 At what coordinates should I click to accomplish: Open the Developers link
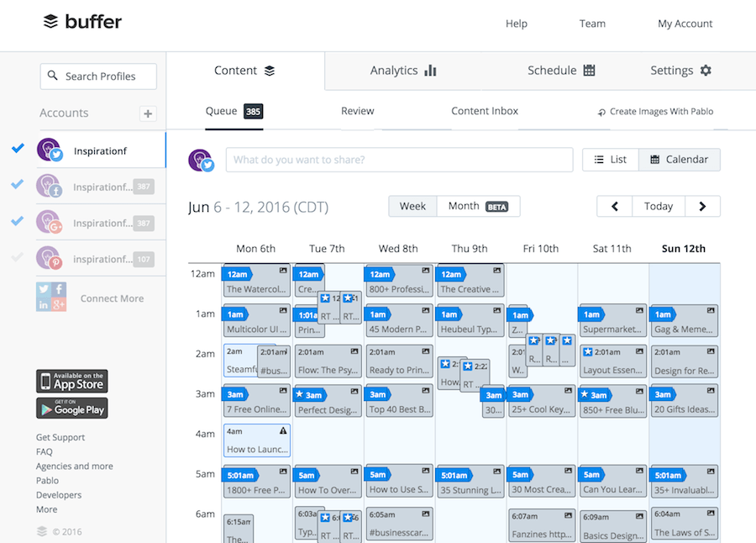(x=59, y=495)
